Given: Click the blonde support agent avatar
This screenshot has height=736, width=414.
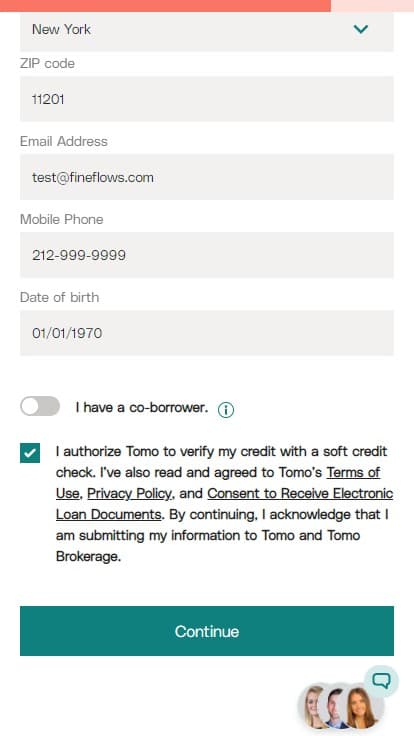Looking at the screenshot, I should coord(312,707).
